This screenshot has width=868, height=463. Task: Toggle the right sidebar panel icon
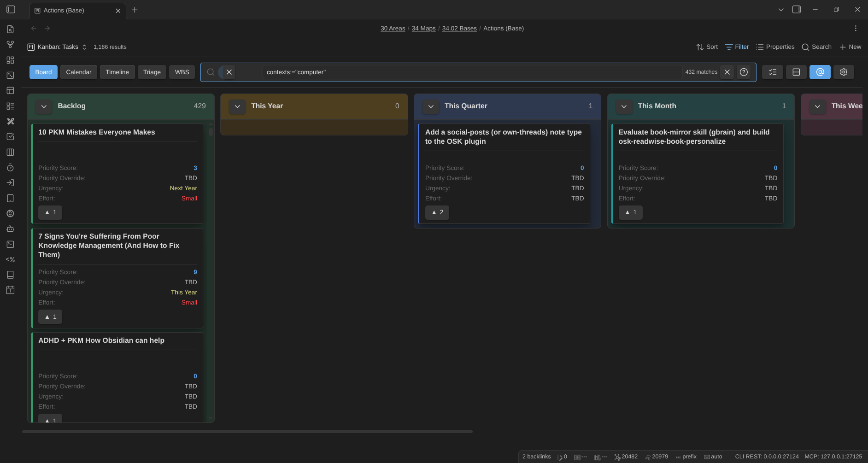797,10
